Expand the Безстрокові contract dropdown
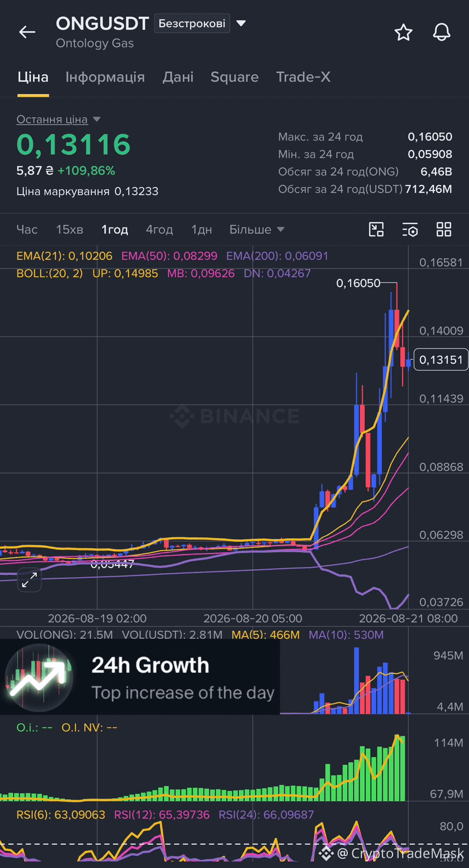The width and height of the screenshot is (469, 868). (200, 23)
